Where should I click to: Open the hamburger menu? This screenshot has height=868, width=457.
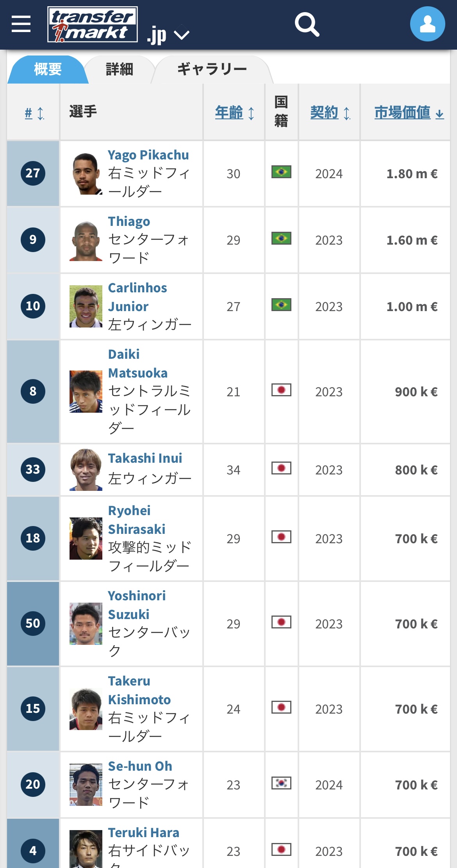pos(21,24)
